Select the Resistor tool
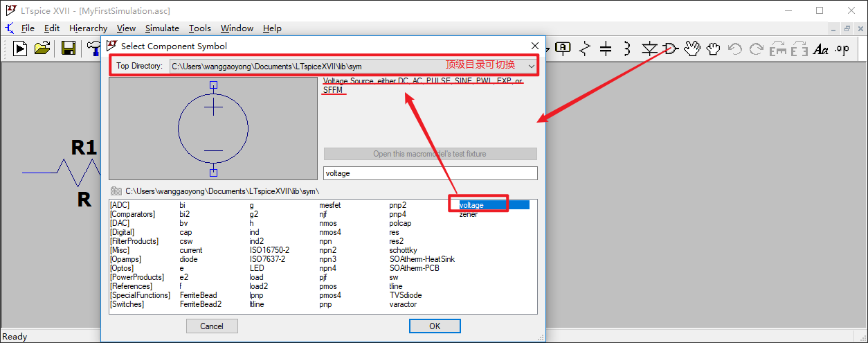The image size is (868, 343). tap(585, 48)
